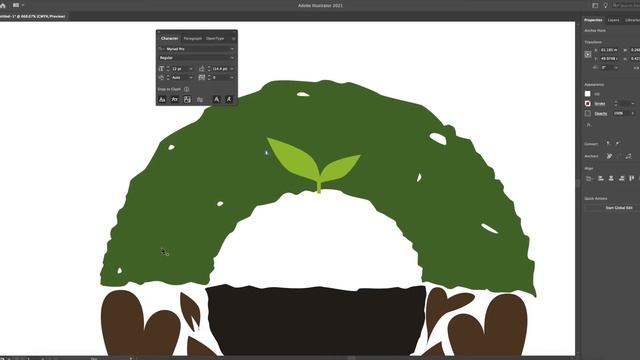Open the arrange documents layout icon
This screenshot has height=360, width=640.
pos(16,5)
